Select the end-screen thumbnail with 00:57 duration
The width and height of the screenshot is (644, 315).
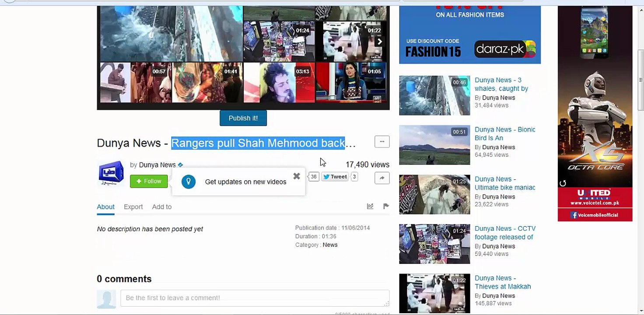click(136, 83)
